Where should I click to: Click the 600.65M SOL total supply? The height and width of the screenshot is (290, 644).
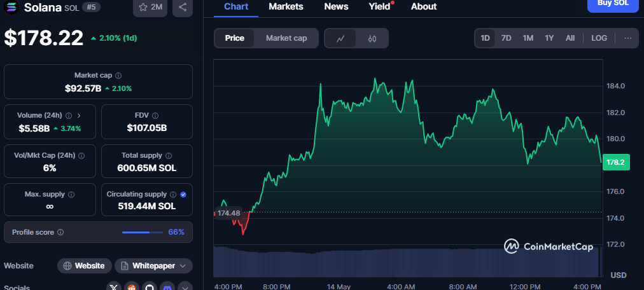(146, 168)
